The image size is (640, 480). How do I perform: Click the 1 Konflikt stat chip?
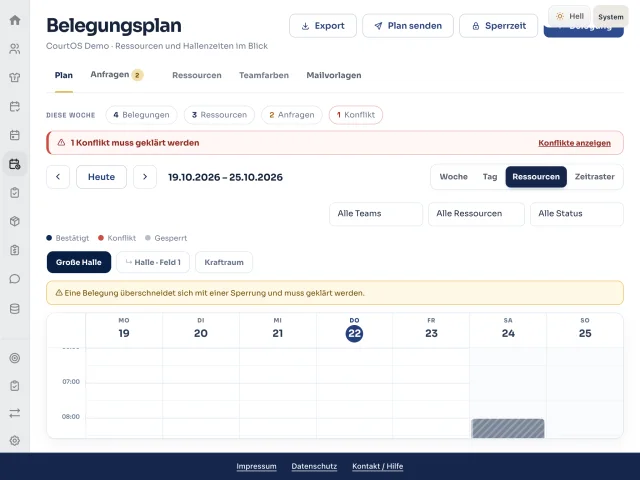(356, 115)
